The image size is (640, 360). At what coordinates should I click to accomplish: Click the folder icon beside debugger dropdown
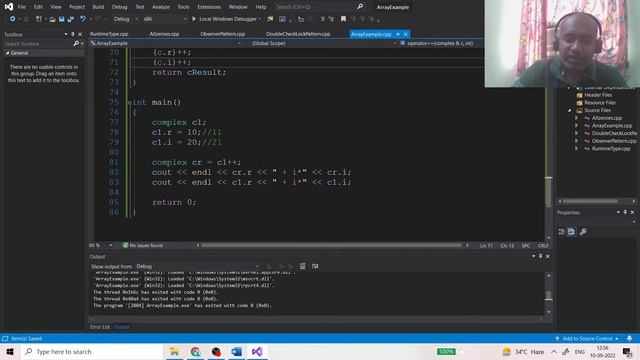(x=270, y=19)
